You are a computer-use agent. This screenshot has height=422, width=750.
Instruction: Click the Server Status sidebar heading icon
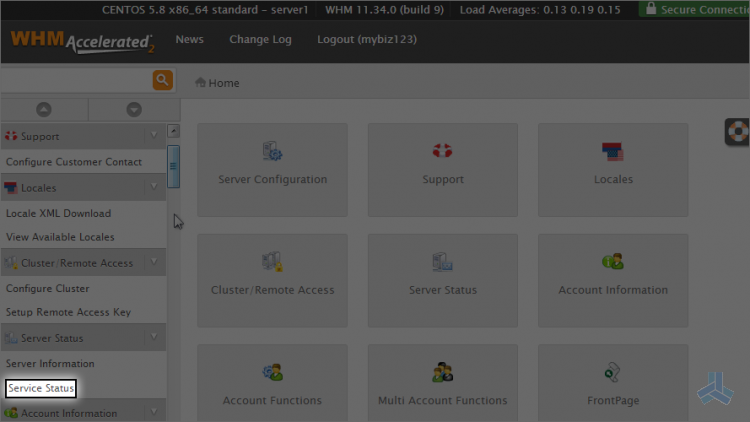coord(11,338)
